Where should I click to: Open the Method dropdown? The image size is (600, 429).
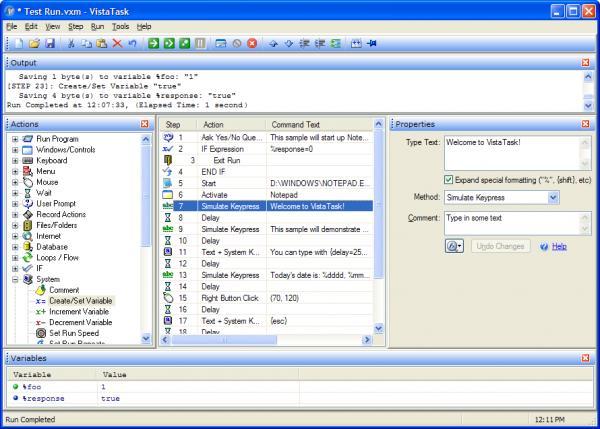point(554,197)
